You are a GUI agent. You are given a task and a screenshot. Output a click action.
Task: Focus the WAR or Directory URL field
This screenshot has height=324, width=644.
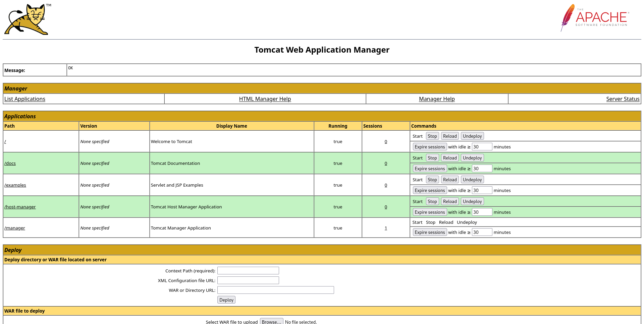(276, 290)
